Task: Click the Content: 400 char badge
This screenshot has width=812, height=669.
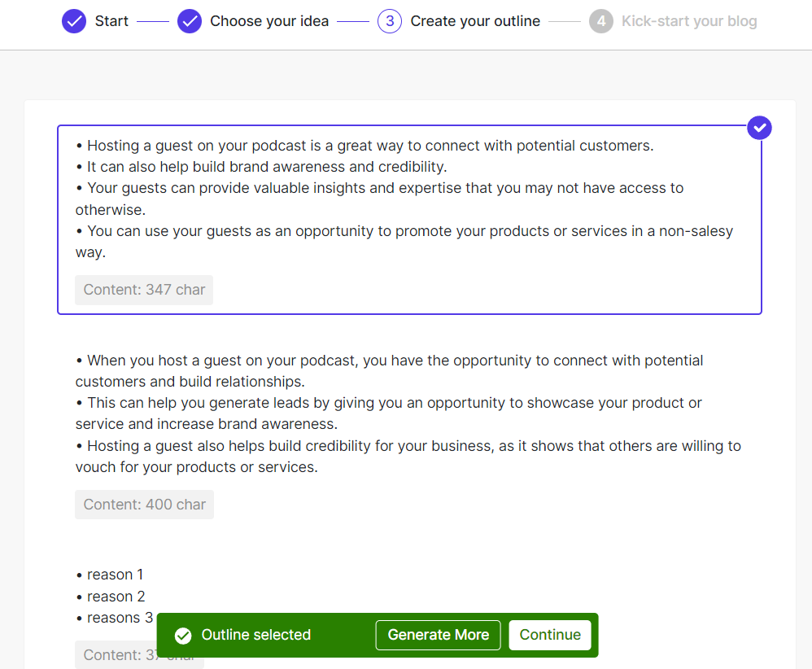Action: click(x=144, y=505)
